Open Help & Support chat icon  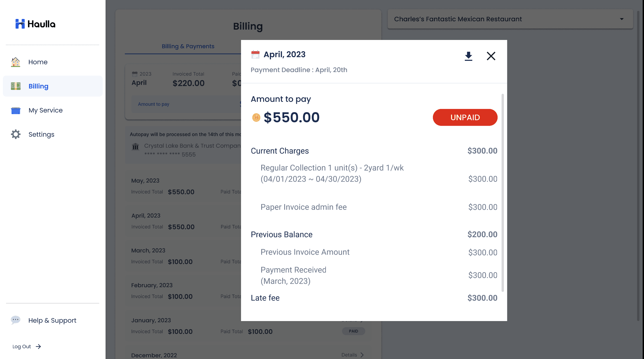click(16, 320)
